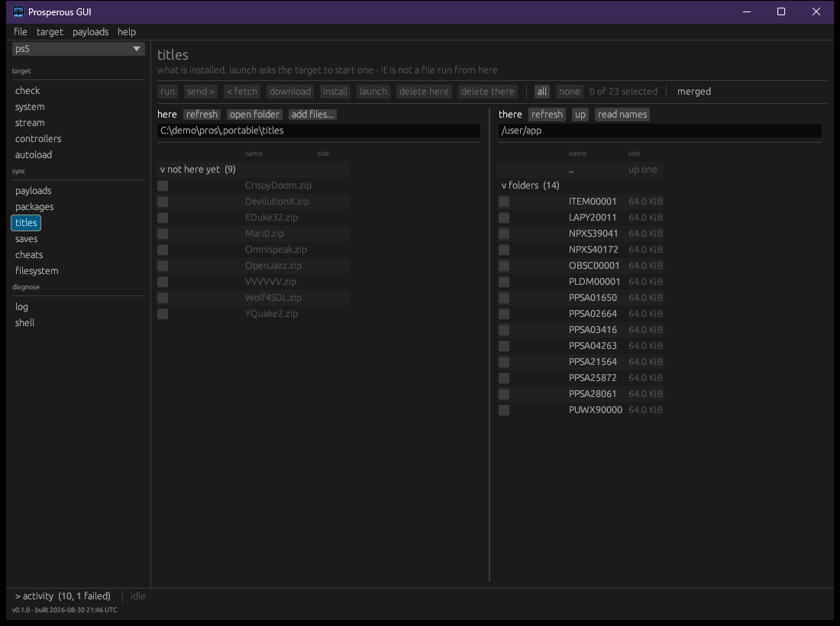840x626 pixels.
Task: Click the '..' up one row
Action: click(x=580, y=169)
